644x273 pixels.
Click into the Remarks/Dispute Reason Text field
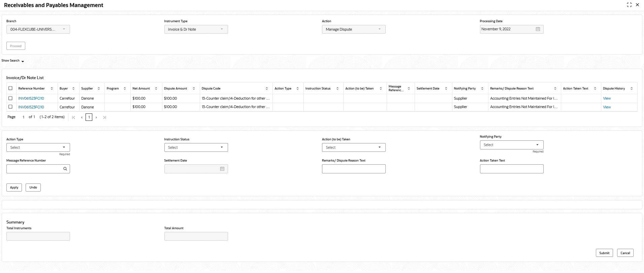coord(353,169)
